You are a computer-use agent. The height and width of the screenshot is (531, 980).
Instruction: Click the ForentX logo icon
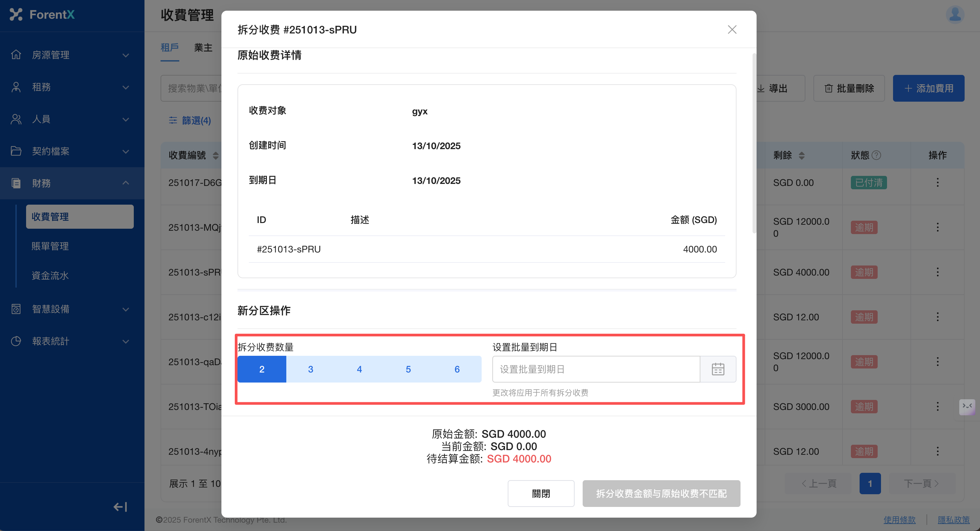tap(16, 14)
